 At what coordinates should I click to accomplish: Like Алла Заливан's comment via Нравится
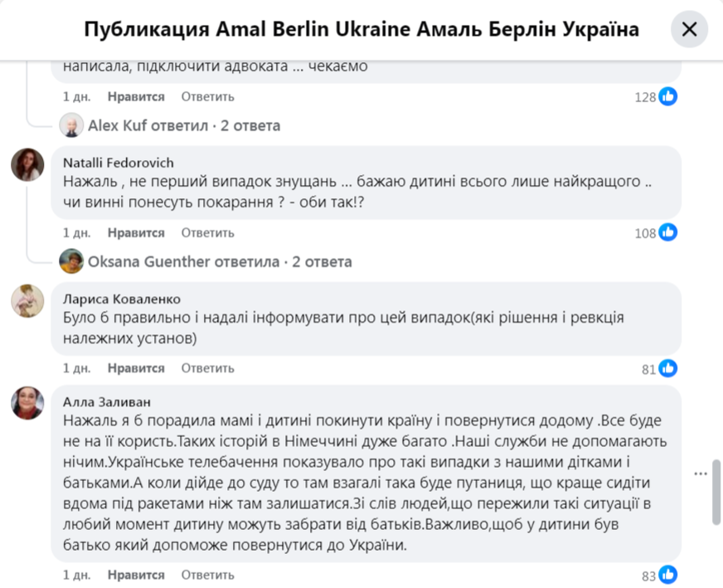(x=136, y=574)
